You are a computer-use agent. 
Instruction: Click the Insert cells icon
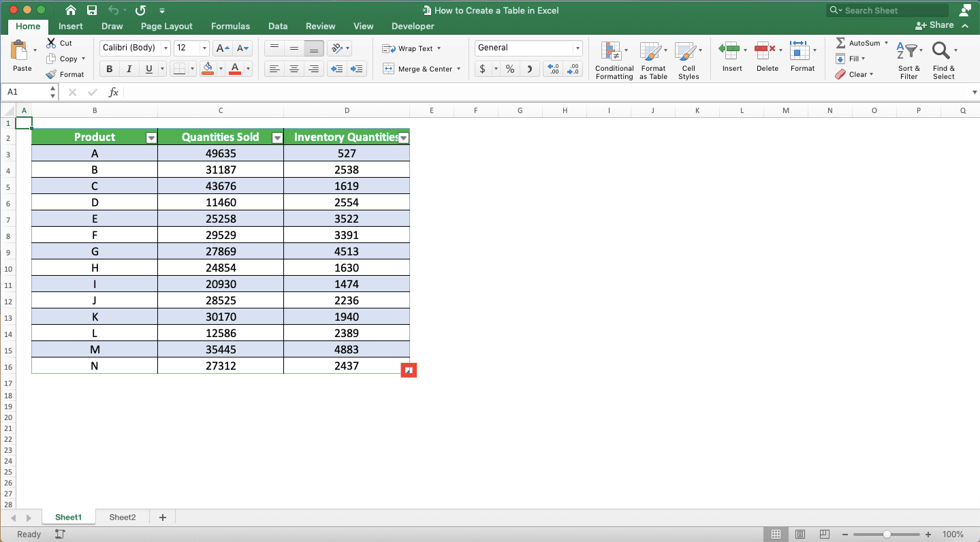pos(729,50)
